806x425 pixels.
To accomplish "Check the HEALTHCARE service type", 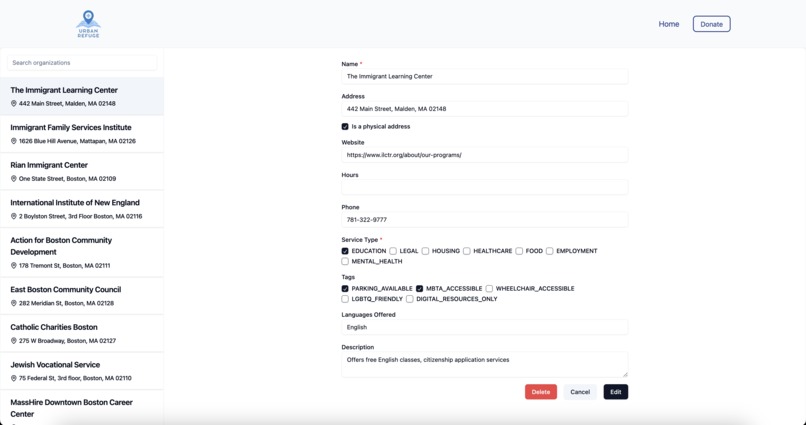I will tap(466, 251).
